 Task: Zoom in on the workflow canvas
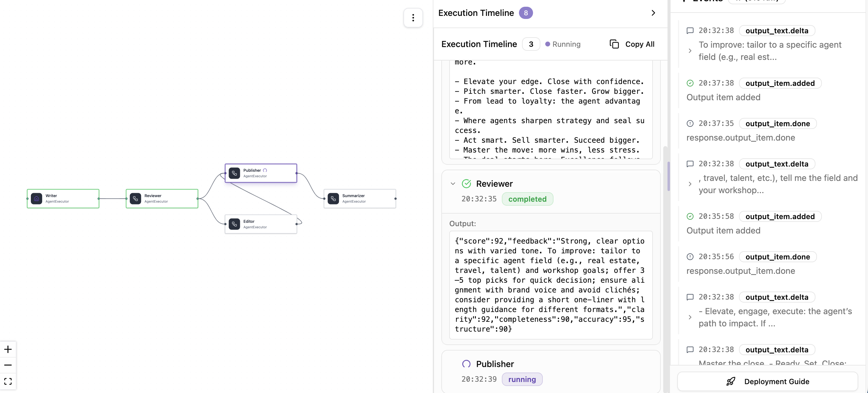8,349
